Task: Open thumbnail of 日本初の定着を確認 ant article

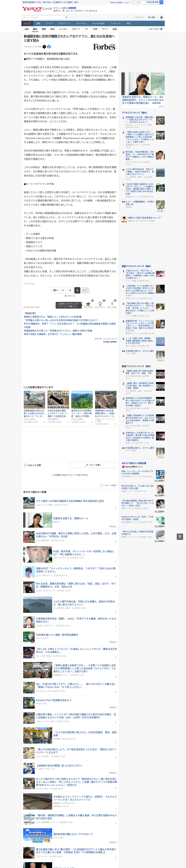Action: (x=58, y=400)
